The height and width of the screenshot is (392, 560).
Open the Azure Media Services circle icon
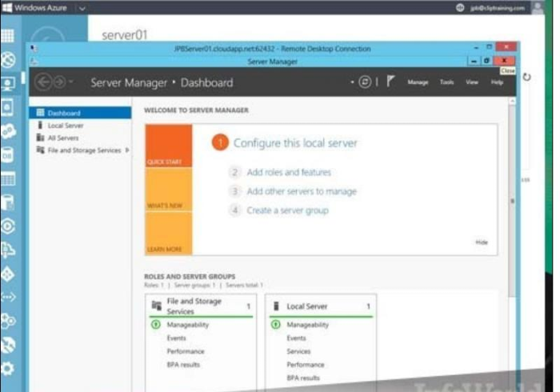[8, 226]
